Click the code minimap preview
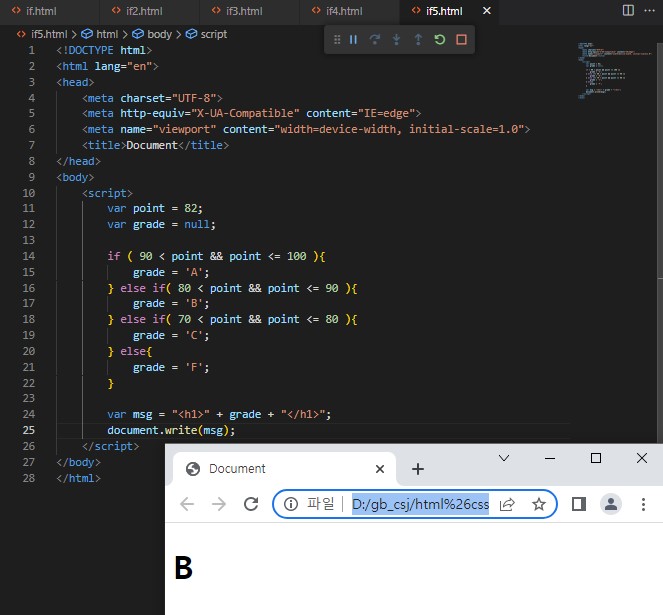Screen dimensions: 663x615 tap(613, 71)
